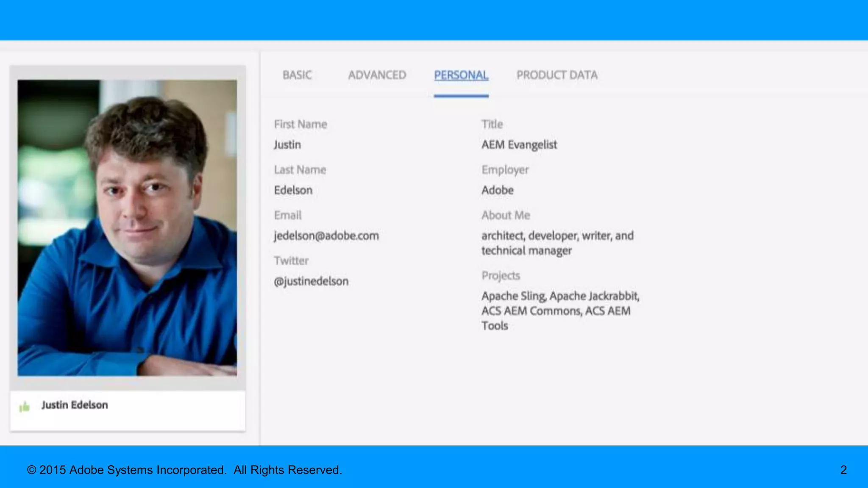This screenshot has width=868, height=488.
Task: Click the jedelson@adobe.com email address
Action: click(326, 236)
